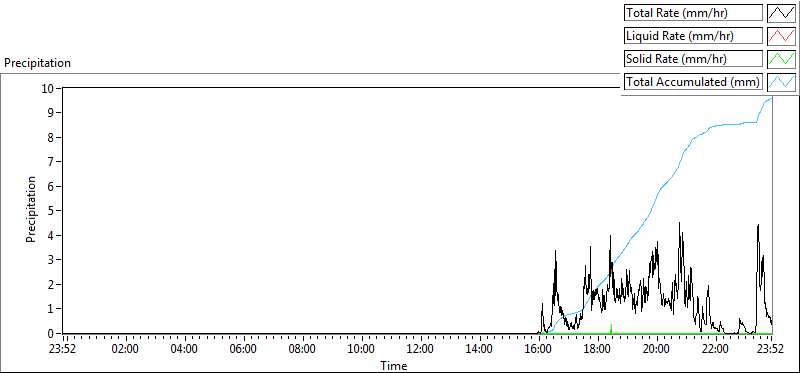Click the 20:00 time tick label
Image resolution: width=800 pixels, height=373 pixels.
657,350
